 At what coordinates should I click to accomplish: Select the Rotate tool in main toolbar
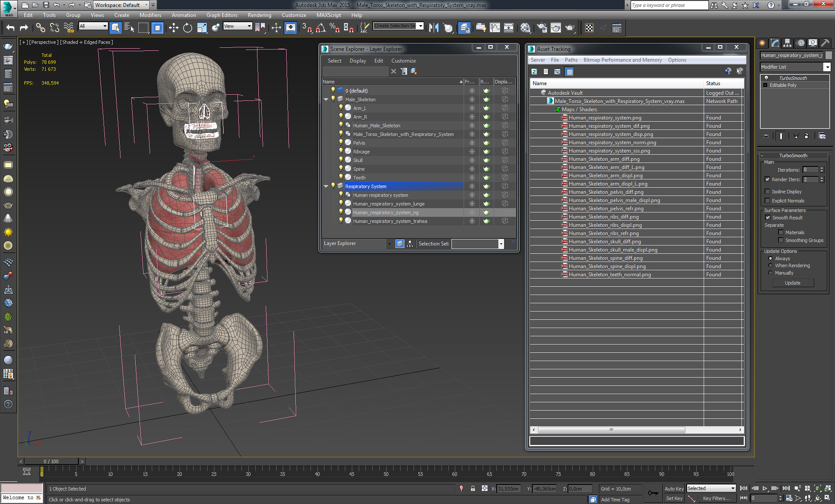pyautogui.click(x=187, y=28)
